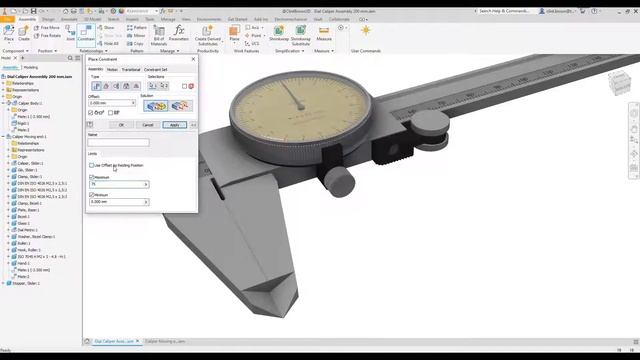Select Insert constraint type in dialog

click(126, 86)
